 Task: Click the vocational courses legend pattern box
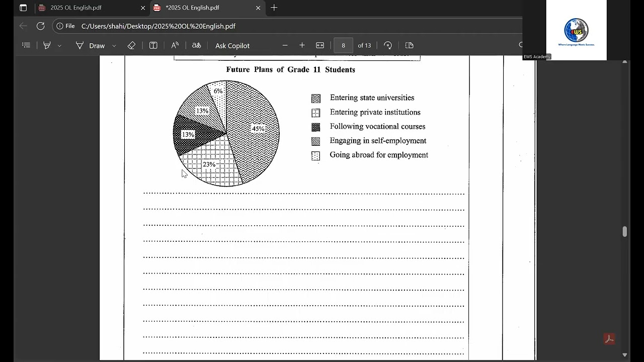(x=315, y=127)
